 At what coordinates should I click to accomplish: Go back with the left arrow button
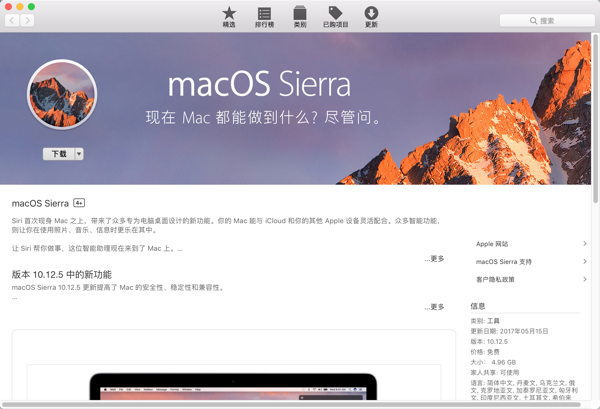tap(12, 20)
